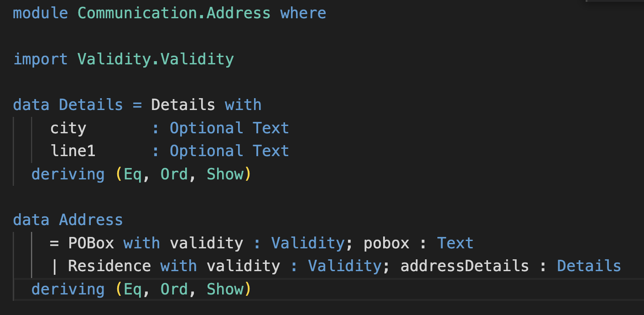Click the 'addressDetails' field name
Screen dimensions: 644x315
[464, 266]
